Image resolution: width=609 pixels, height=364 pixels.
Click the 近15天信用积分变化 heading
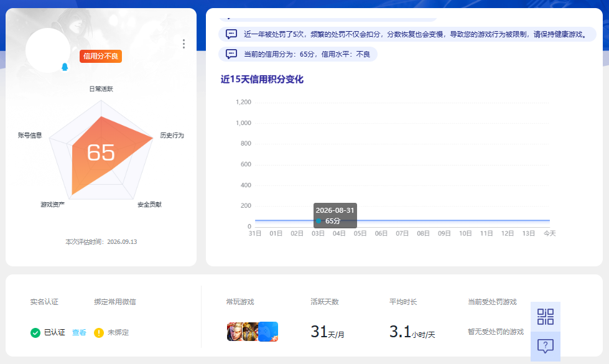[x=262, y=79]
